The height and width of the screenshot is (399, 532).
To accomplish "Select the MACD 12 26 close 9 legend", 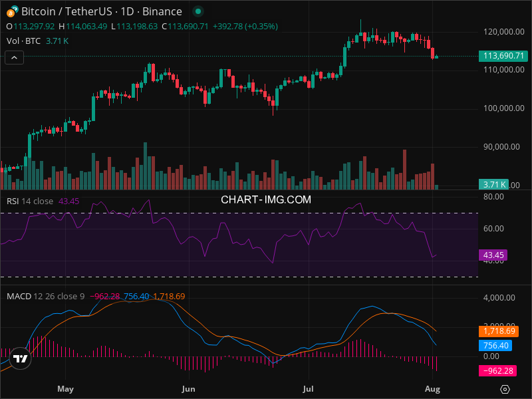I will [x=45, y=296].
